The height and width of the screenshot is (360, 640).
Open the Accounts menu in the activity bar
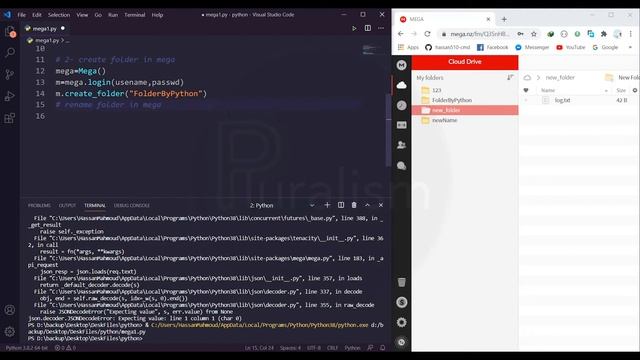pos(10,310)
